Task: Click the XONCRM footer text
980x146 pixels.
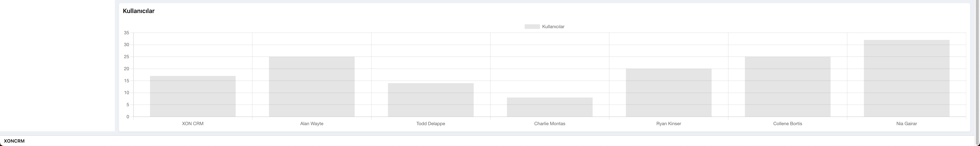Action: [14, 141]
